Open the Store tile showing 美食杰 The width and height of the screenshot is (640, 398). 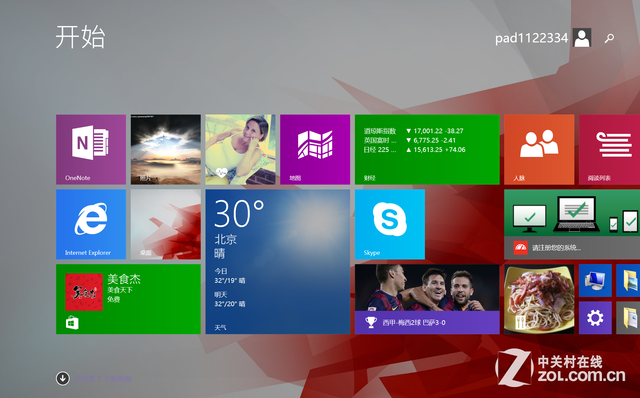[128, 299]
